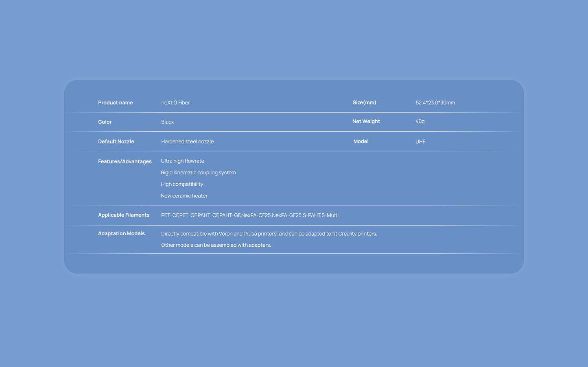The image size is (588, 367).
Task: Click "Other models can be assembled with adapters"
Action: click(216, 245)
